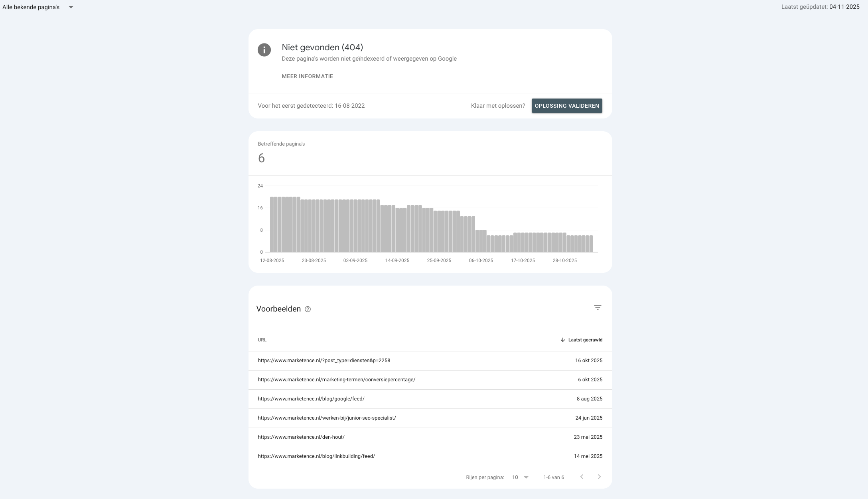Expand the Alle bekende pagina's dropdown
The height and width of the screenshot is (499, 868).
(x=71, y=7)
